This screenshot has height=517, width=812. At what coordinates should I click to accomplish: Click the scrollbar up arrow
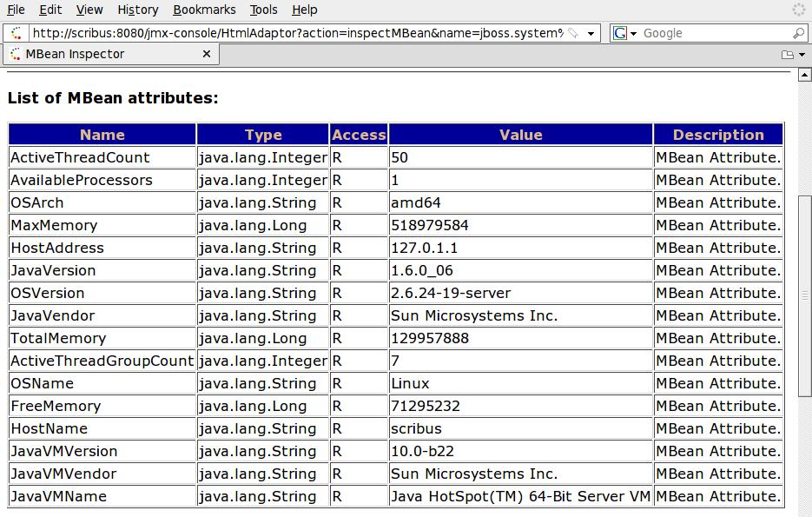804,76
